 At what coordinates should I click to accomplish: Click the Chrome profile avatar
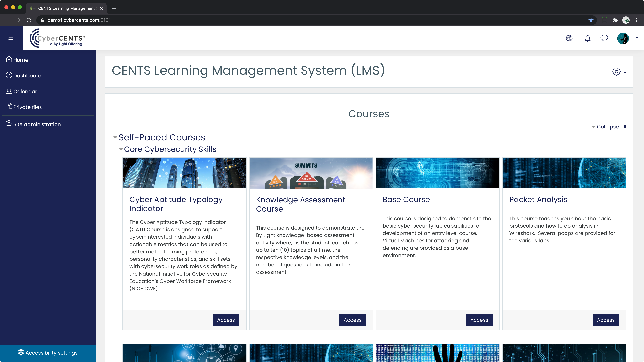626,20
